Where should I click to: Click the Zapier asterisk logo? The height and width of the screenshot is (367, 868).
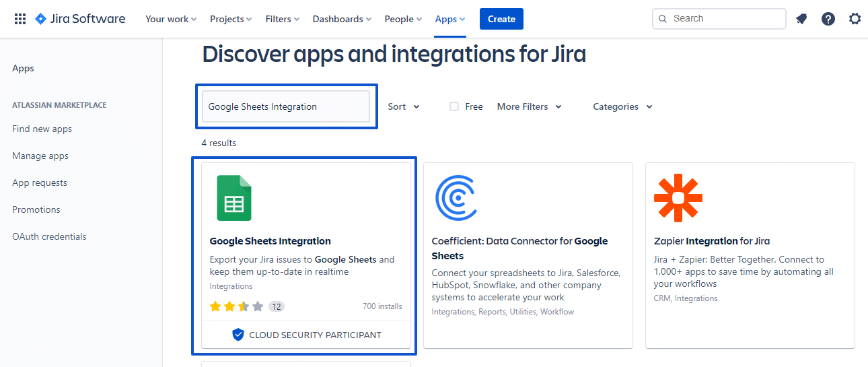[x=678, y=198]
